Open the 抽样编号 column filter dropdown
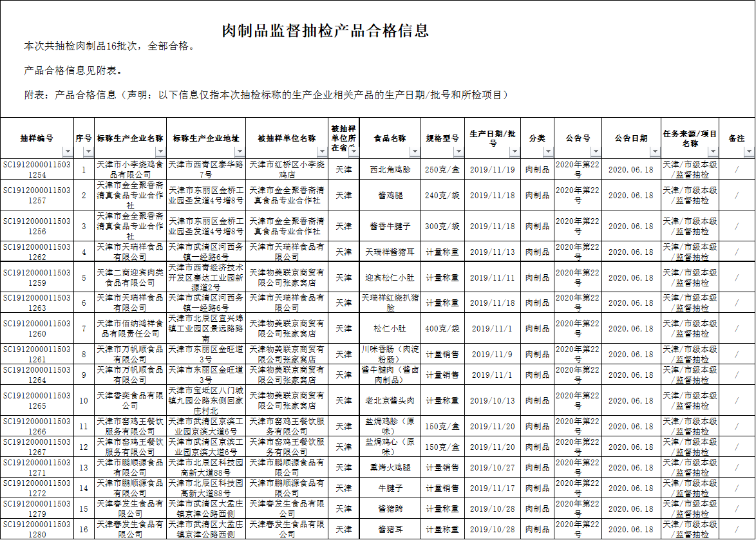 (68, 152)
